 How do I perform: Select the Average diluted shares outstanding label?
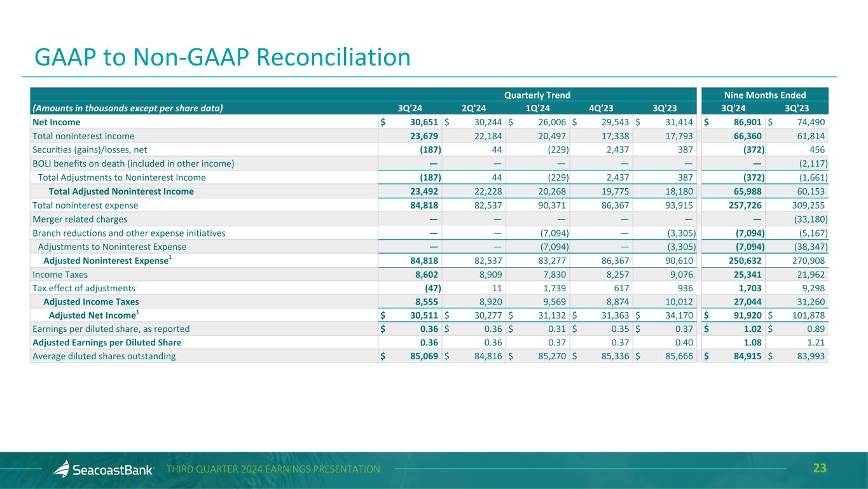(104, 356)
